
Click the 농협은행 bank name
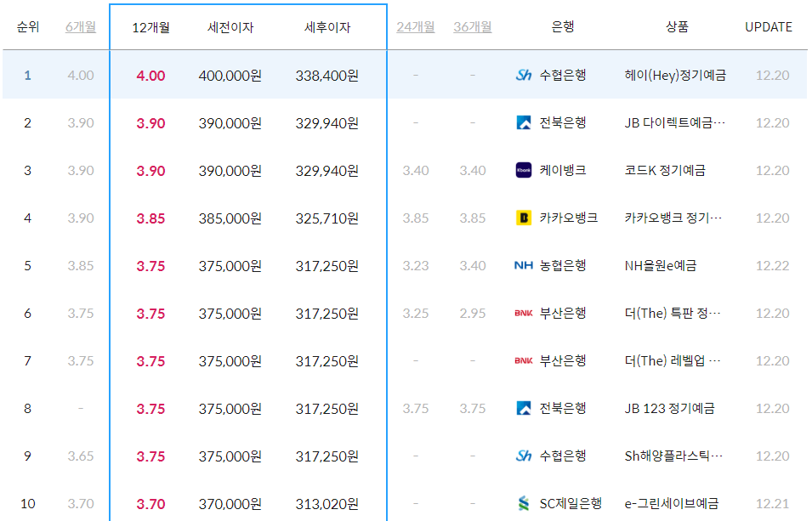563,266
